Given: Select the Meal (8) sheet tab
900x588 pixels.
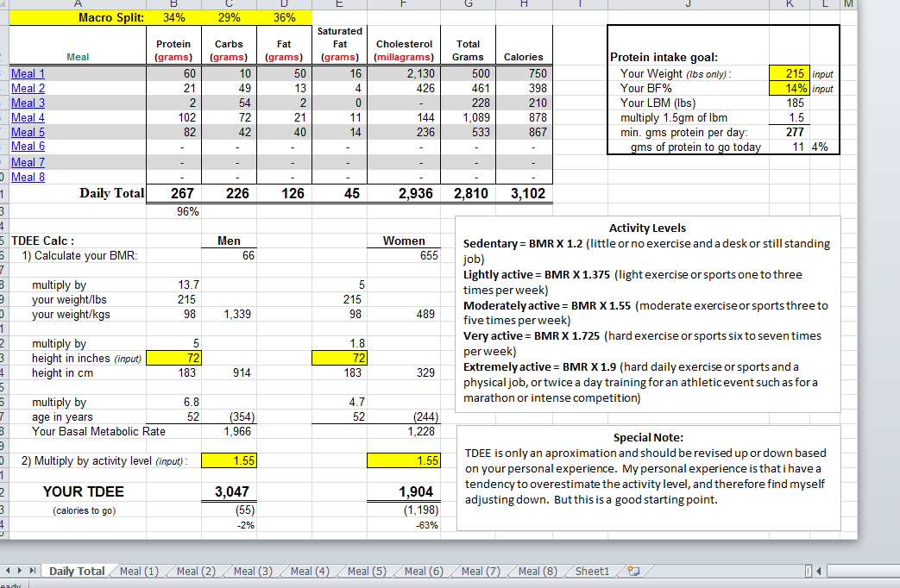Looking at the screenshot, I should 538,571.
